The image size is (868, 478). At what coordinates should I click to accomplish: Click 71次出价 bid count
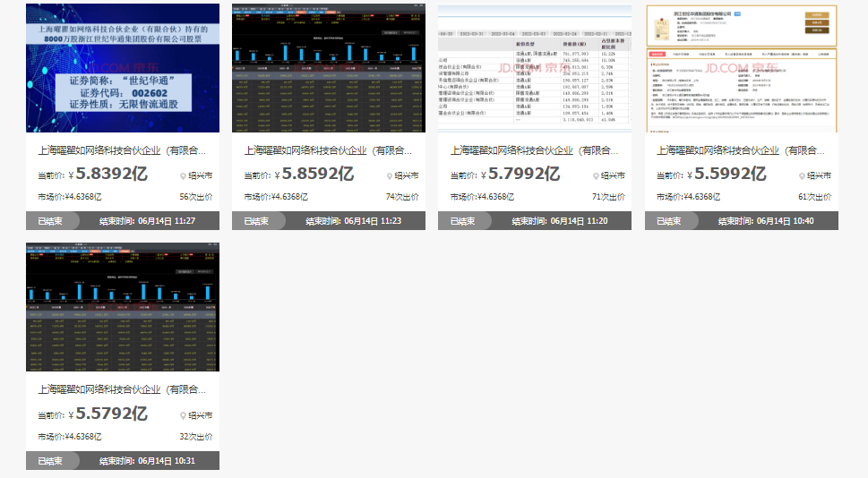[608, 197]
